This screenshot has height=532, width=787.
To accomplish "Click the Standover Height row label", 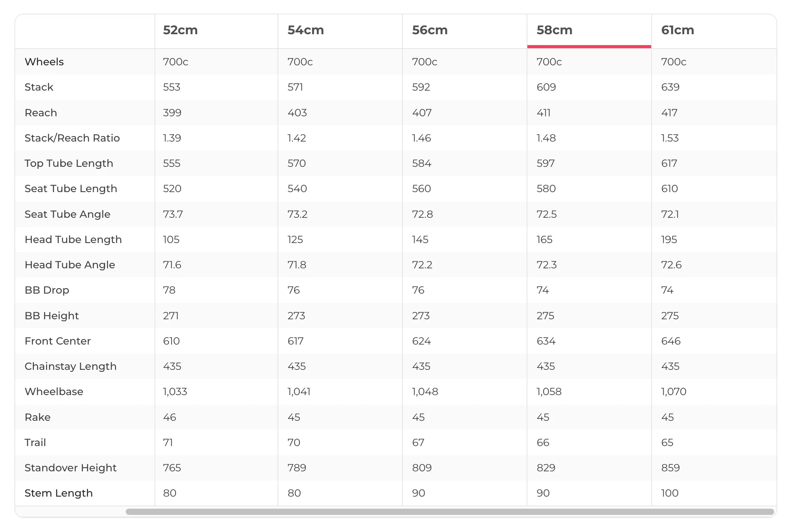I will [70, 468].
